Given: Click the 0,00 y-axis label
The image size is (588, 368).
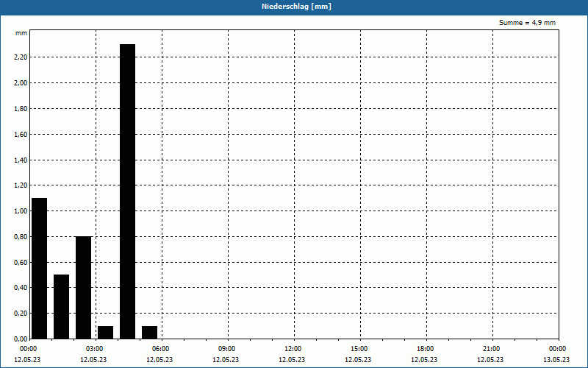Looking at the screenshot, I should 21,339.
